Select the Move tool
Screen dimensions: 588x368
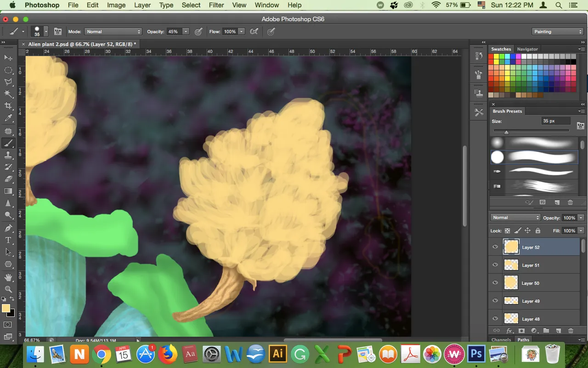click(8, 58)
